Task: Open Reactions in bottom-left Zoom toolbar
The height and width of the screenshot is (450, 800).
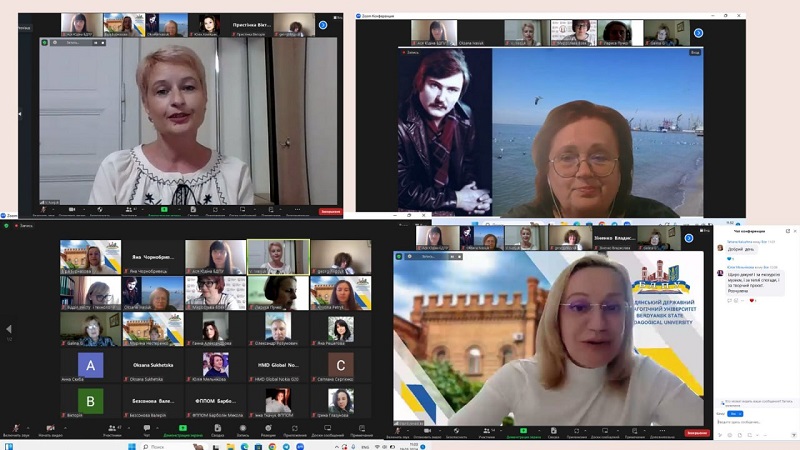Action: point(268,429)
